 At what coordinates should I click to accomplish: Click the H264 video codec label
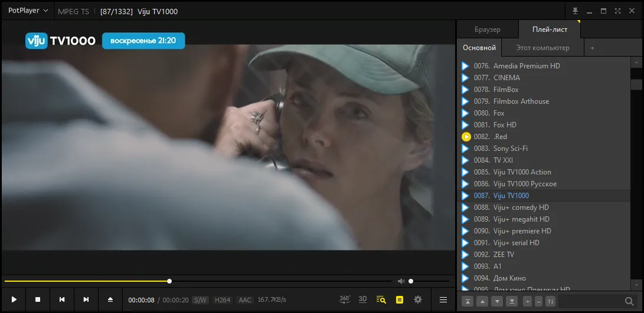coord(223,300)
